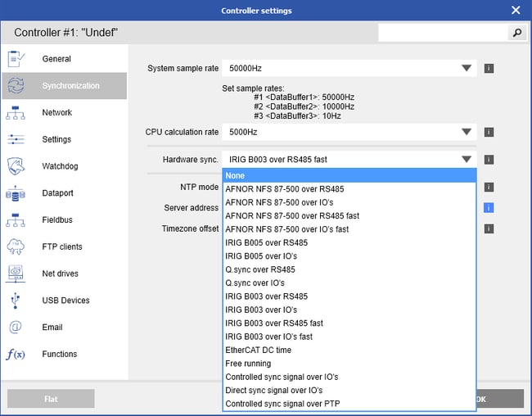Open the General settings icon
The width and height of the screenshot is (532, 416).
click(x=16, y=59)
